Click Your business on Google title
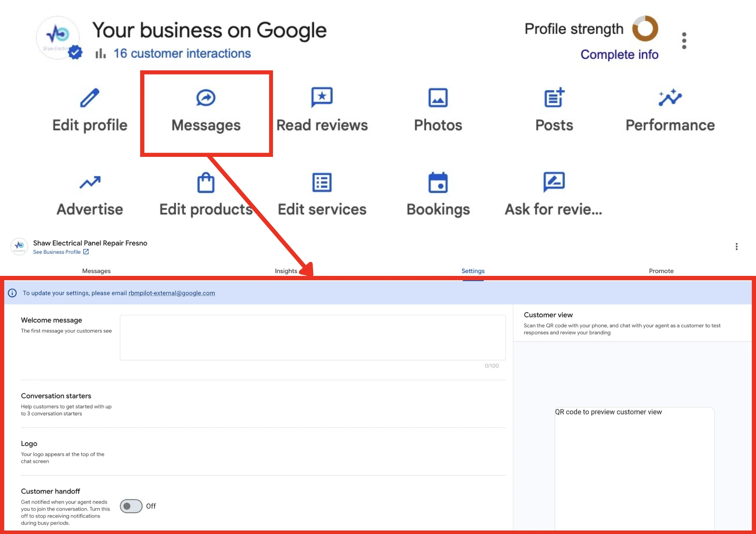The width and height of the screenshot is (756, 534). [209, 30]
